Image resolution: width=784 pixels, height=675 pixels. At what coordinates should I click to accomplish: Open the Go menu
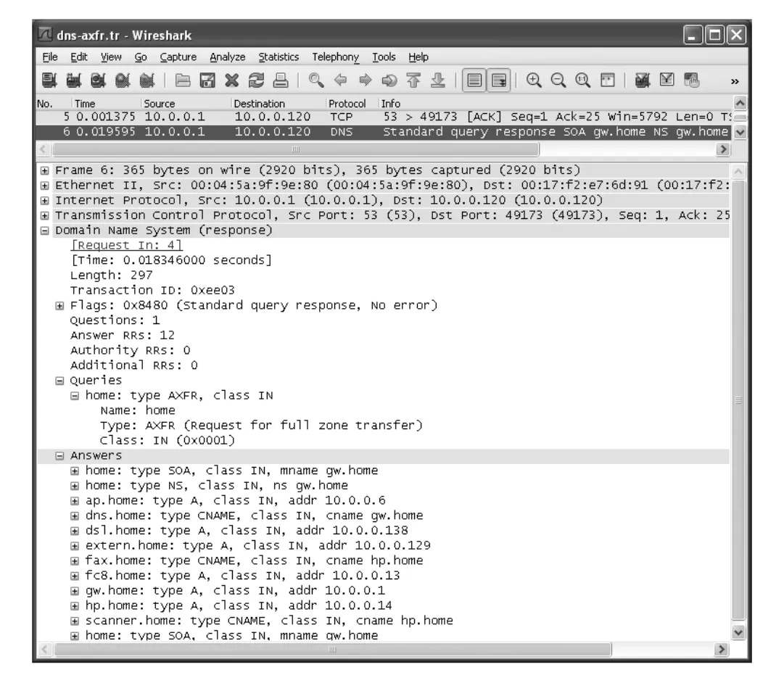(141, 57)
